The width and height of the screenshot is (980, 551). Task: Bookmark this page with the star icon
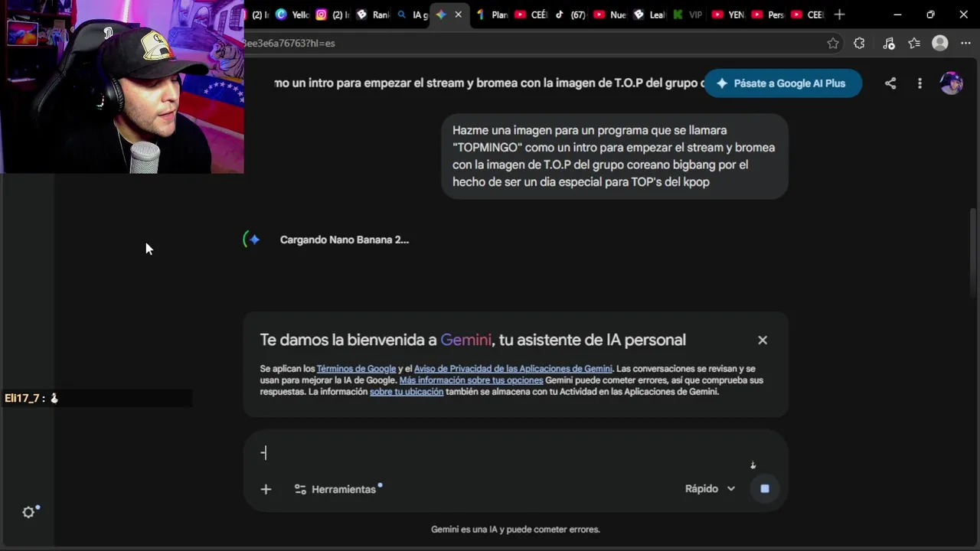(x=833, y=44)
